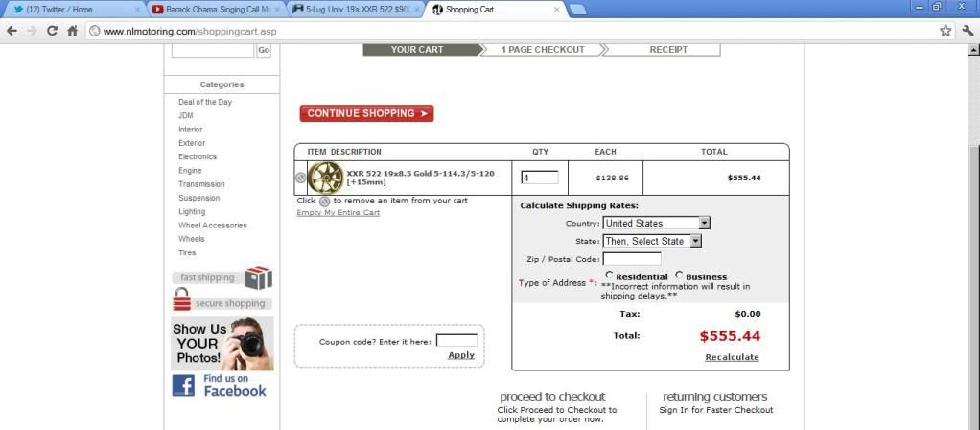Bookmark page with star icon

(x=945, y=31)
